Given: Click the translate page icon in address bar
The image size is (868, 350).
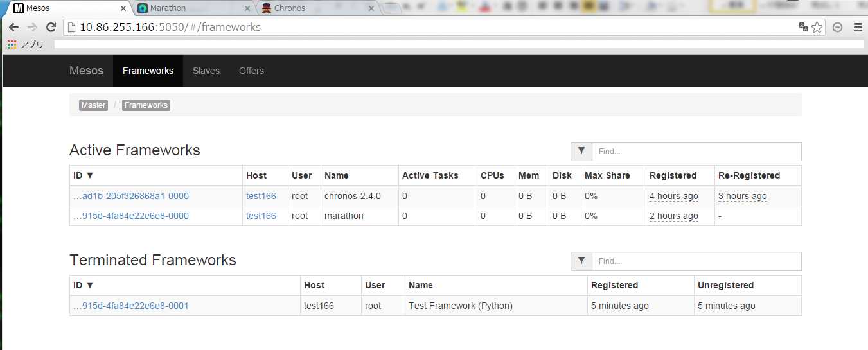Looking at the screenshot, I should coord(803,27).
